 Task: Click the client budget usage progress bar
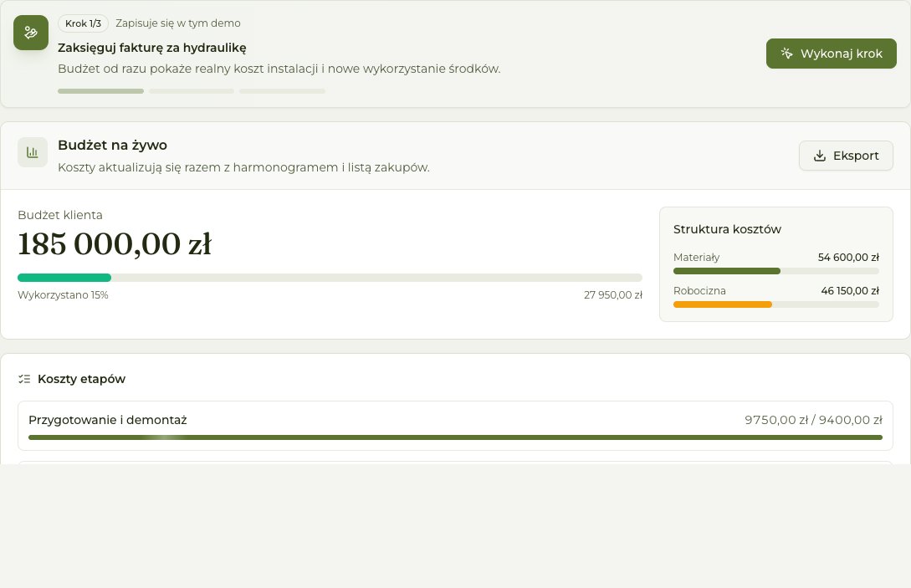pyautogui.click(x=330, y=278)
